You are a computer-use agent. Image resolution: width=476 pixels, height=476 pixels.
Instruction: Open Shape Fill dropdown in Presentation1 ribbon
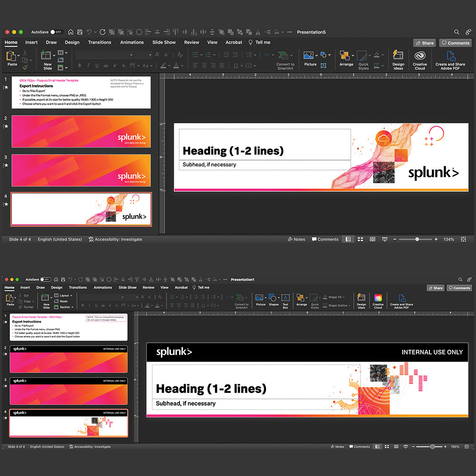tap(334, 297)
